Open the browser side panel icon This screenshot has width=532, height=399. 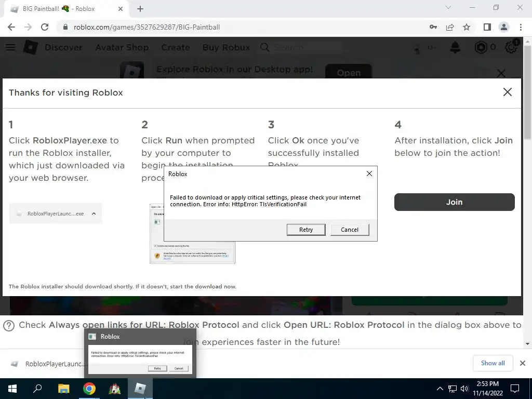tap(487, 27)
